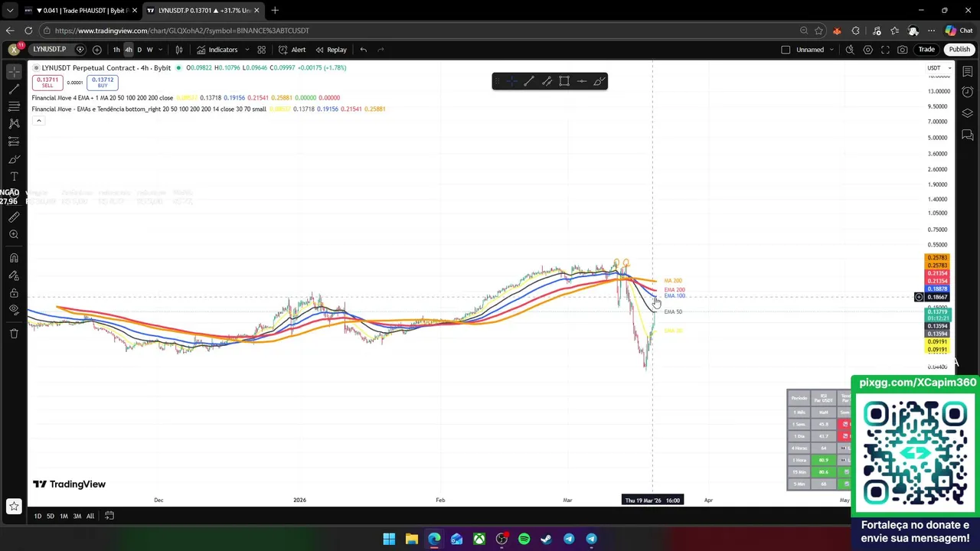980x551 pixels.
Task: Select the 4h timeframe
Action: point(128,50)
